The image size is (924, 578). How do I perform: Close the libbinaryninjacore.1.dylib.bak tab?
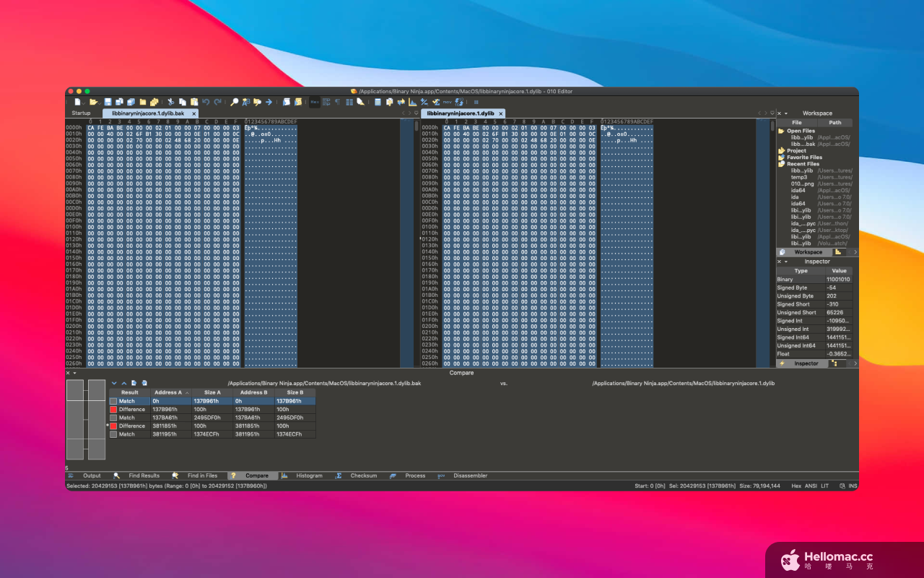point(193,113)
